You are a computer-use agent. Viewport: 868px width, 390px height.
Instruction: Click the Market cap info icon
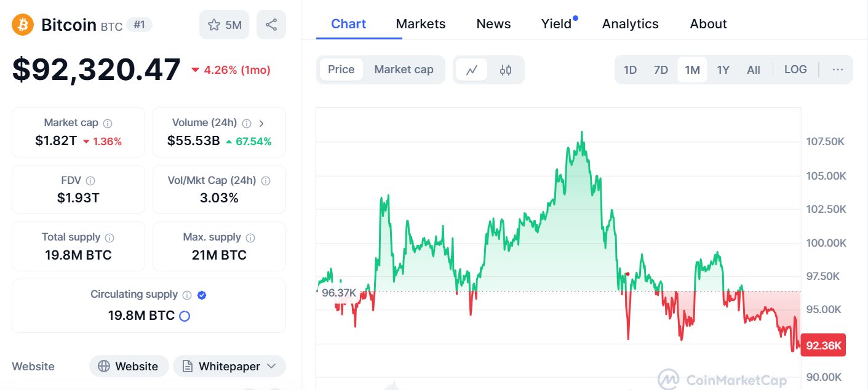click(108, 123)
